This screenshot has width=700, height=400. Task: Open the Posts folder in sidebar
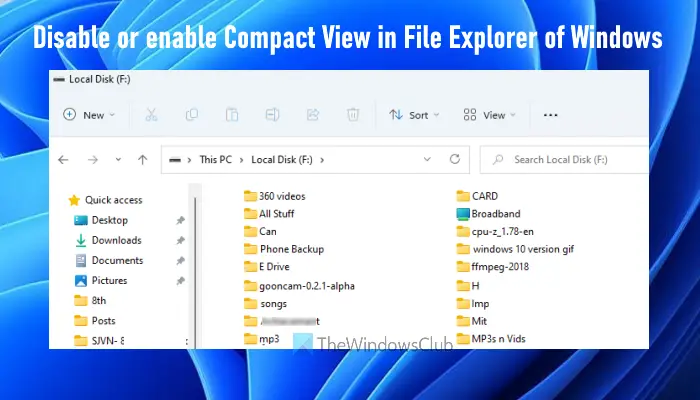pos(95,321)
